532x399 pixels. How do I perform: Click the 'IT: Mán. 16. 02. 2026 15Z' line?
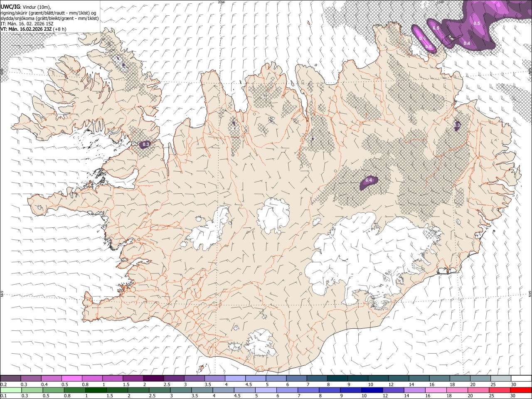(x=27, y=24)
